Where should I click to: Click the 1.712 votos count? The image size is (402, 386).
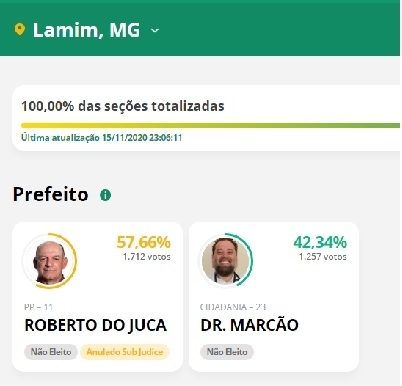point(147,257)
